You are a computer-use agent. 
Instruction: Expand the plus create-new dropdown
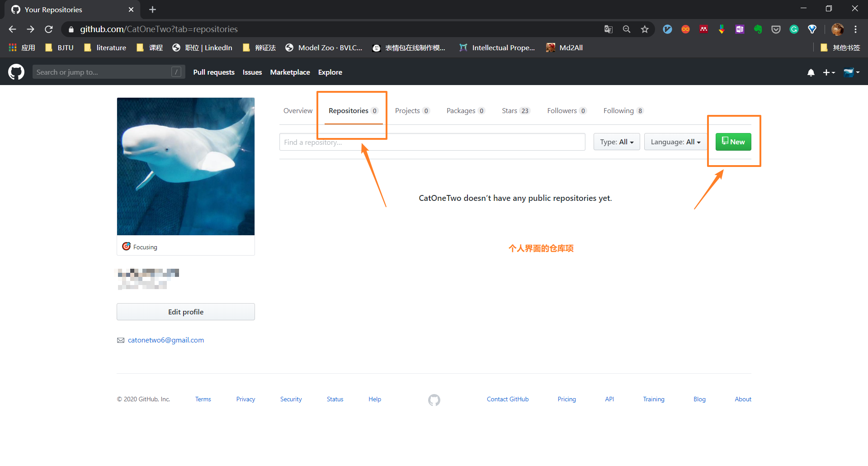pos(829,72)
